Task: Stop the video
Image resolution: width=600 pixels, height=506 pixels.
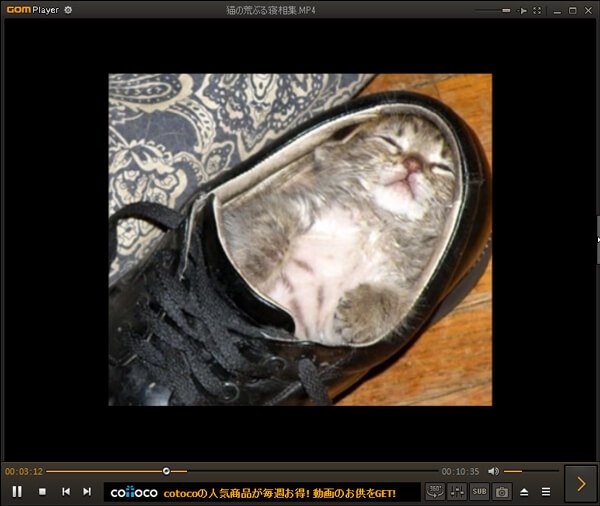Action: [42, 491]
